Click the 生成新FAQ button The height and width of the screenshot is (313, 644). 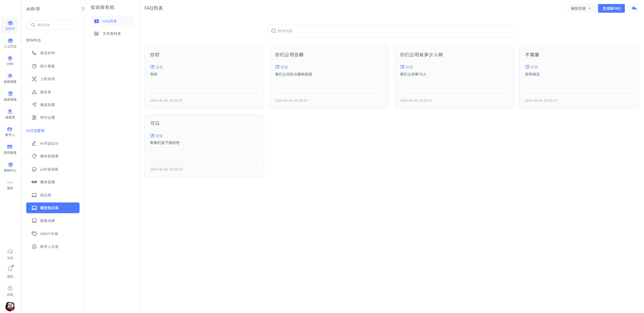tap(611, 8)
